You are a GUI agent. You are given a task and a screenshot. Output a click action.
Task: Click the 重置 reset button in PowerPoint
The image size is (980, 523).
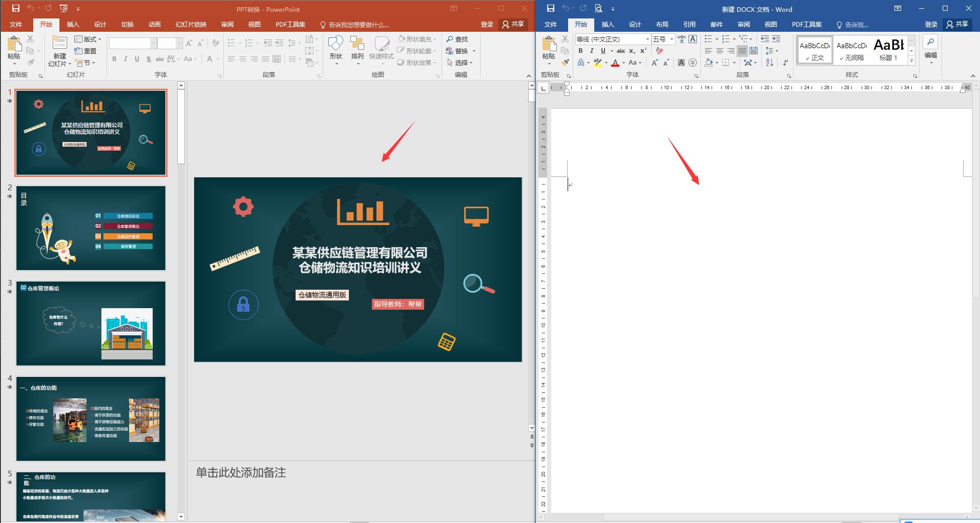tap(86, 51)
